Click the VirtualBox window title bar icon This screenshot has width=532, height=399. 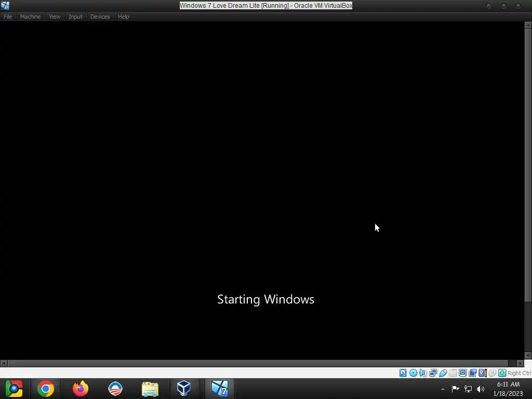pos(5,5)
